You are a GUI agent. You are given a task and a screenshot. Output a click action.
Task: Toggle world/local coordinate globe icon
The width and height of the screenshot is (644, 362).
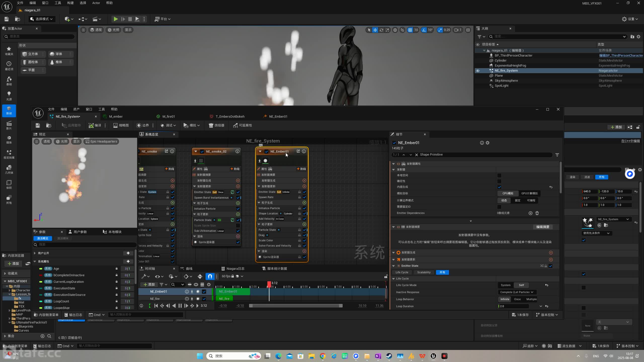tap(395, 30)
